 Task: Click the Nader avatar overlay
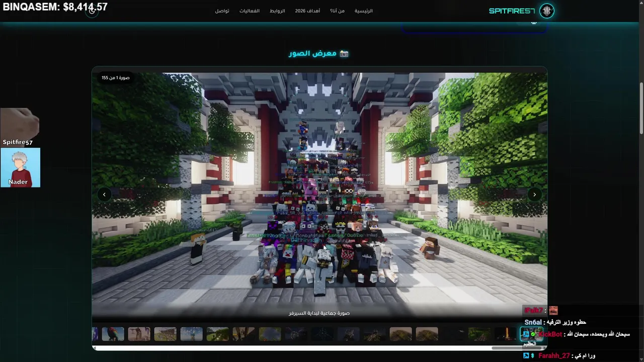(20, 167)
